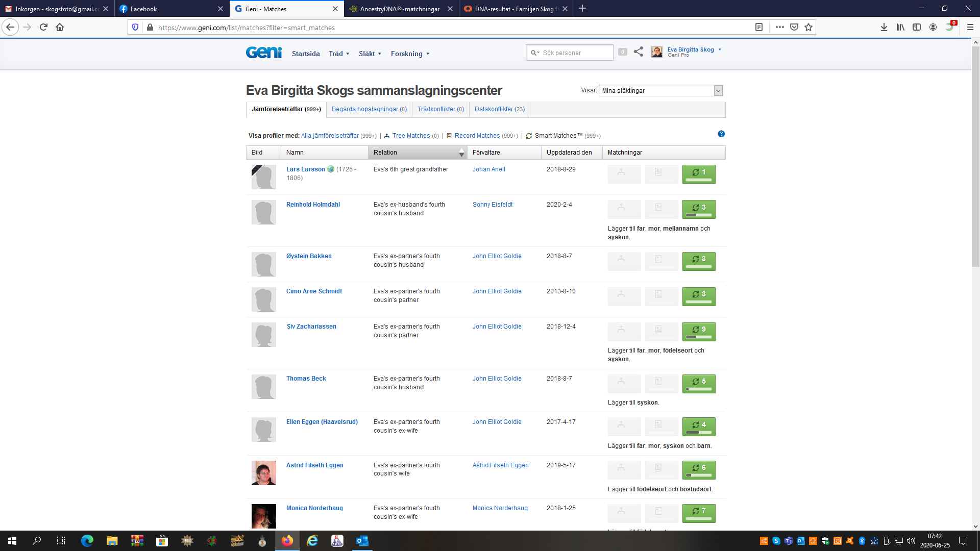Click Siv Zachariassen's 9 smart matches button
This screenshot has width=980, height=551.
click(x=698, y=331)
